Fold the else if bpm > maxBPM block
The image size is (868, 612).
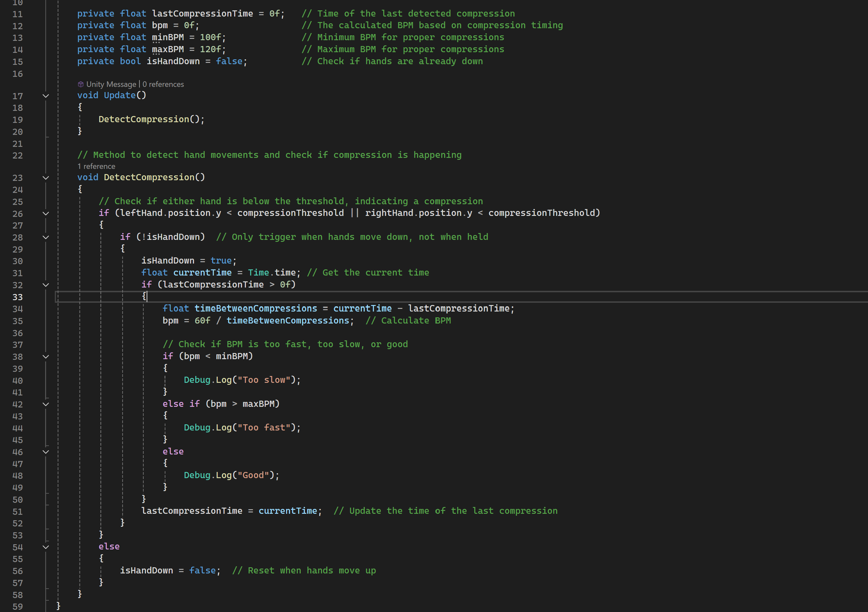pos(46,404)
